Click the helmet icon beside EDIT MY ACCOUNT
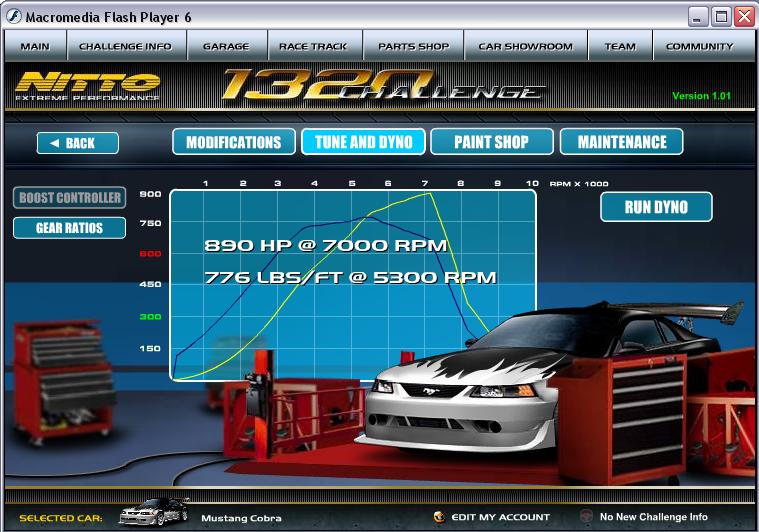This screenshot has width=759, height=532. [439, 517]
